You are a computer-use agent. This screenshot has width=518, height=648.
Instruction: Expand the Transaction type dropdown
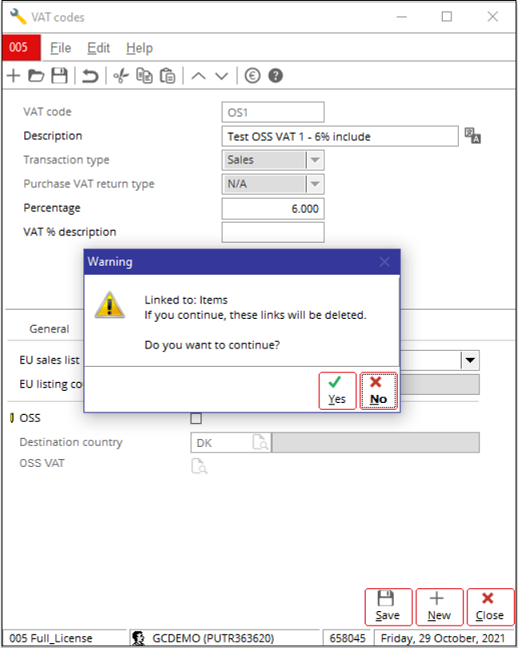[x=315, y=160]
